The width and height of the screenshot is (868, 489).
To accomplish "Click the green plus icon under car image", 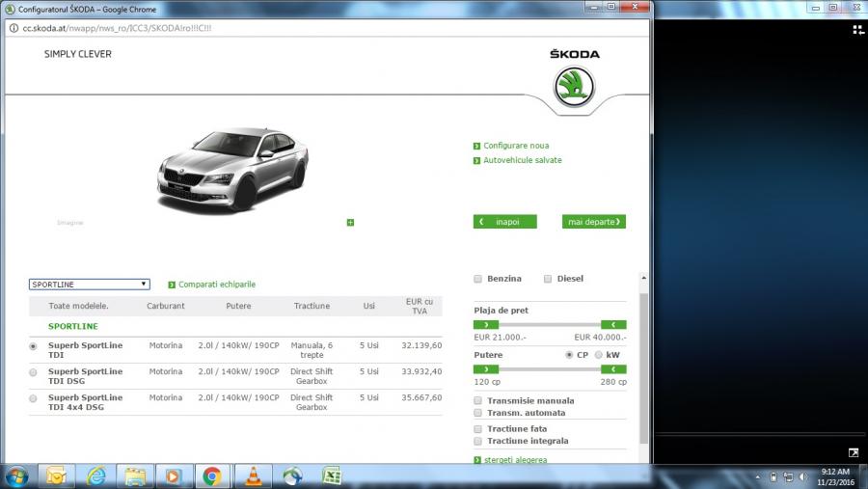I will click(x=350, y=223).
